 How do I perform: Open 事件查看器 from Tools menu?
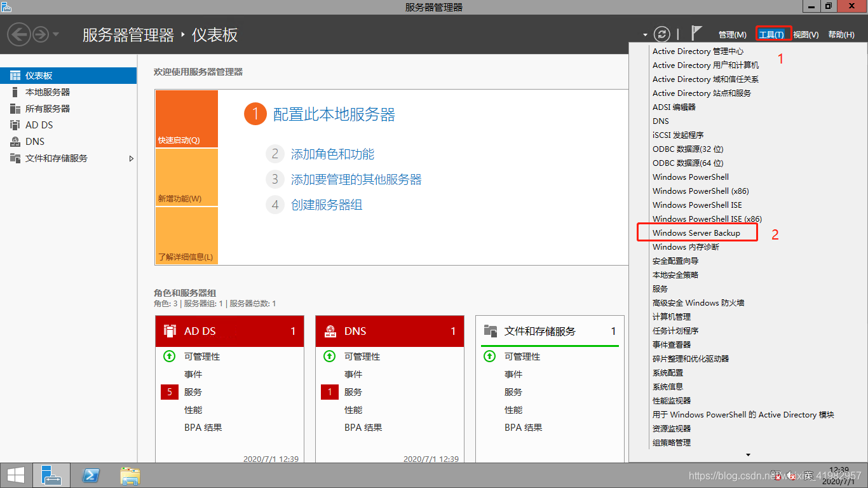[x=672, y=345]
